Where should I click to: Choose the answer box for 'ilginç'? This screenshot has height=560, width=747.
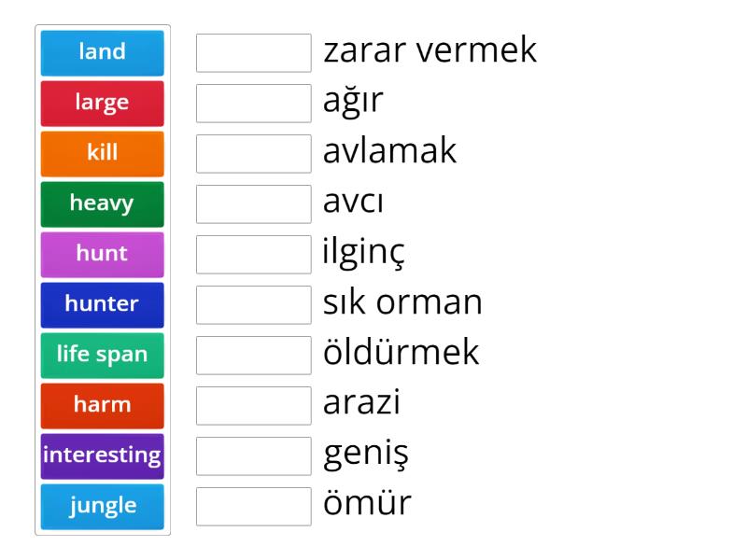click(254, 255)
